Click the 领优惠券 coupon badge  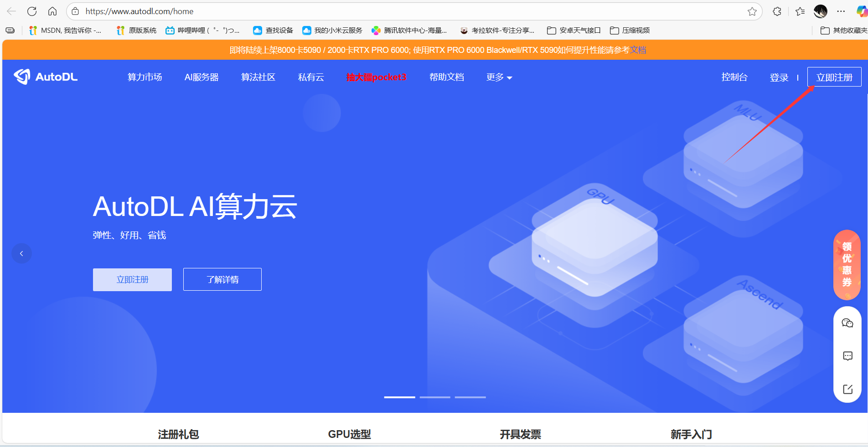coord(847,265)
